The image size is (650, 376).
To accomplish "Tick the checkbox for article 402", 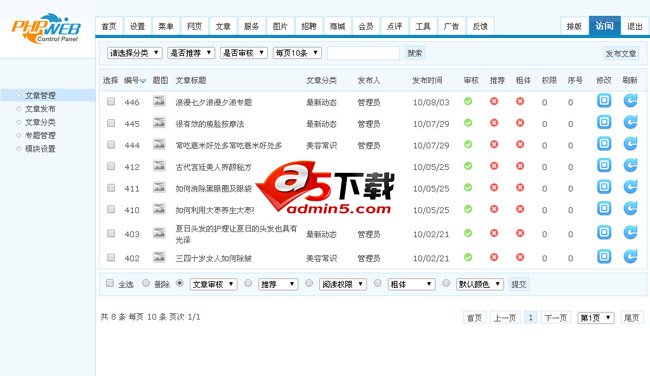I will [x=111, y=257].
